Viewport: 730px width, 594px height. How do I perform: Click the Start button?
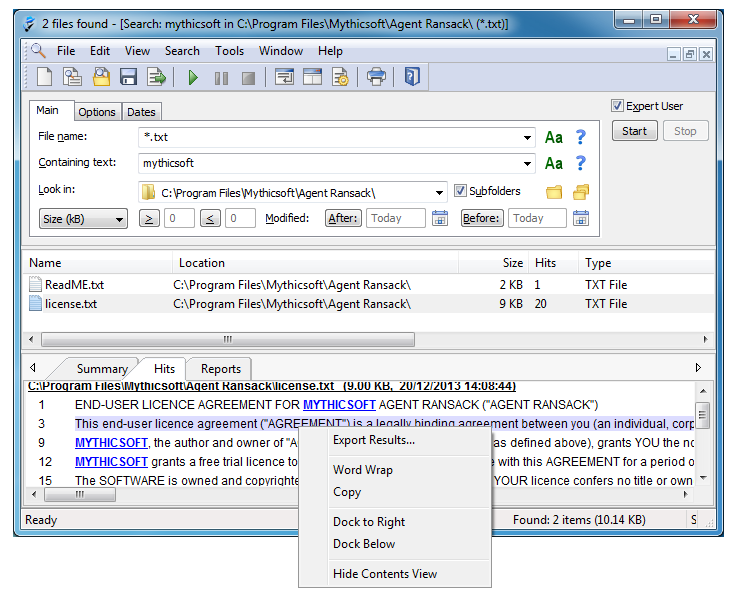click(635, 131)
